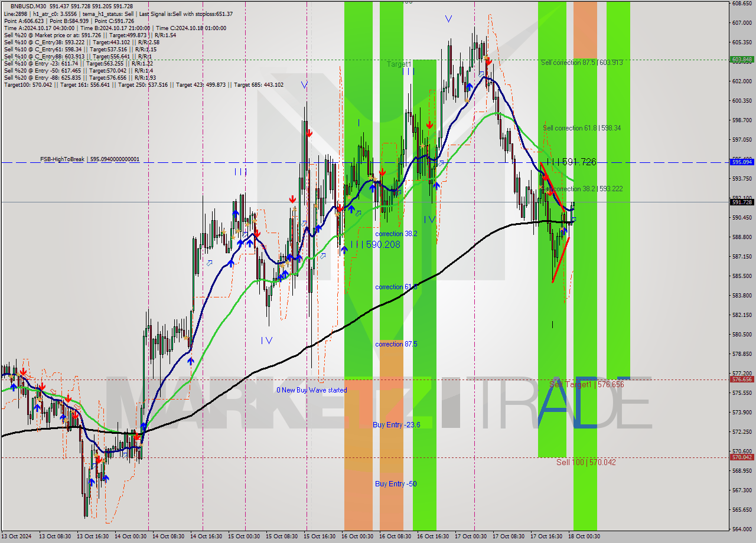Viewport: 756px width, 543px height.
Task: Click the '15 Oct 16:30' time label
Action: [x=319, y=536]
